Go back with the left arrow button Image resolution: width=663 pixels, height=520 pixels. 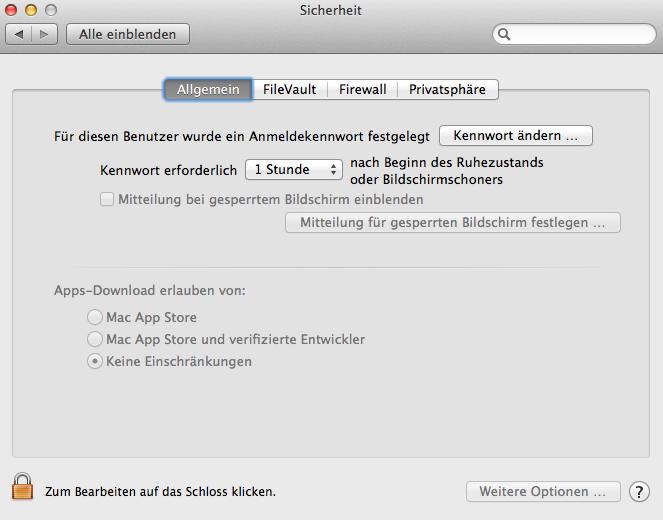pos(19,34)
